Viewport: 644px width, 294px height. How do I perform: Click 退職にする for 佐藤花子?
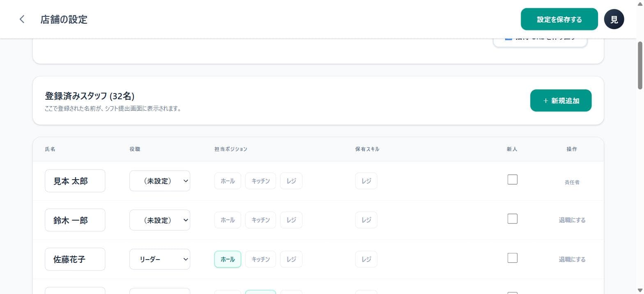coord(572,260)
